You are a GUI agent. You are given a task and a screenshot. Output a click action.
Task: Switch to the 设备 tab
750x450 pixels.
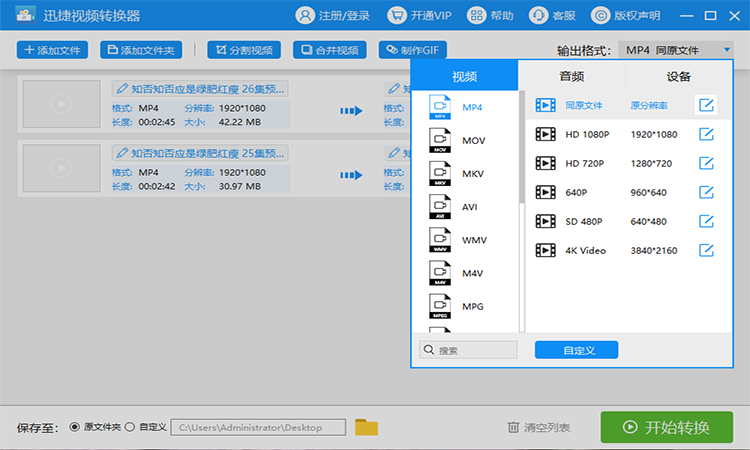(679, 76)
